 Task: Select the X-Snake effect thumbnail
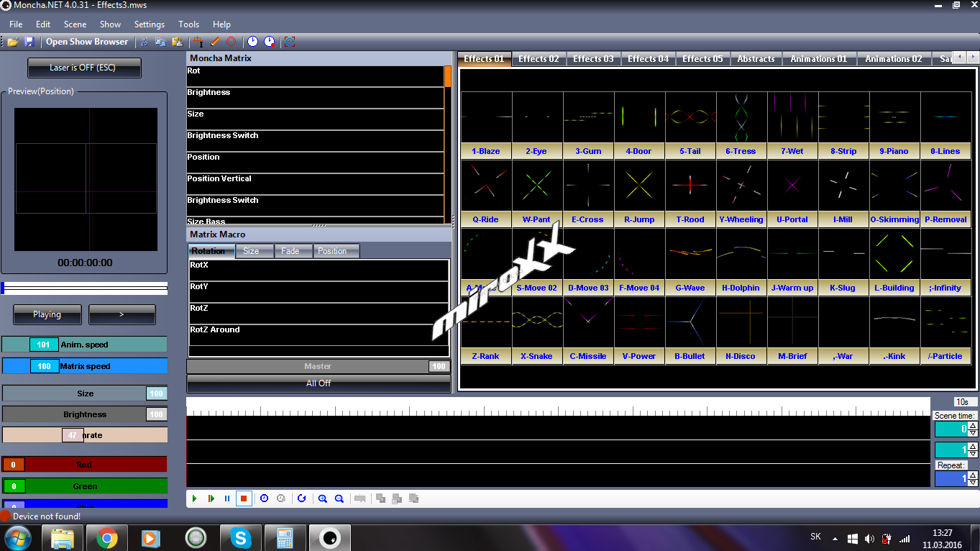pos(537,329)
